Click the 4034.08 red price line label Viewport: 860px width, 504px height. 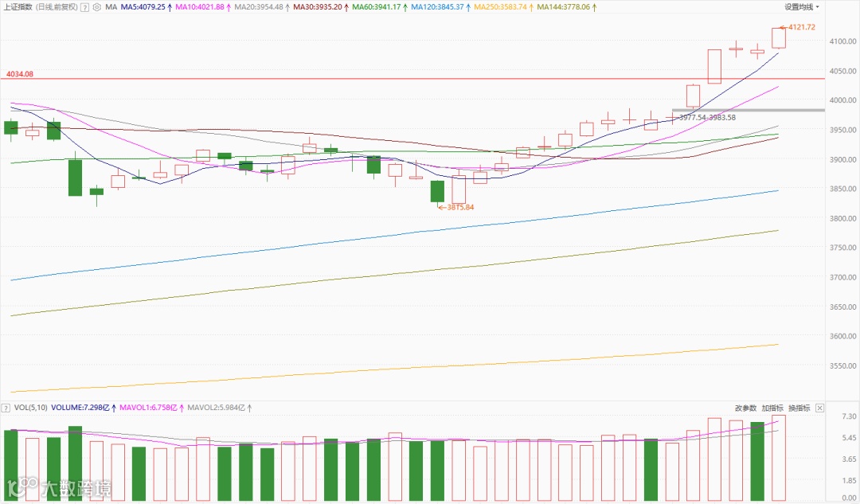pos(20,74)
